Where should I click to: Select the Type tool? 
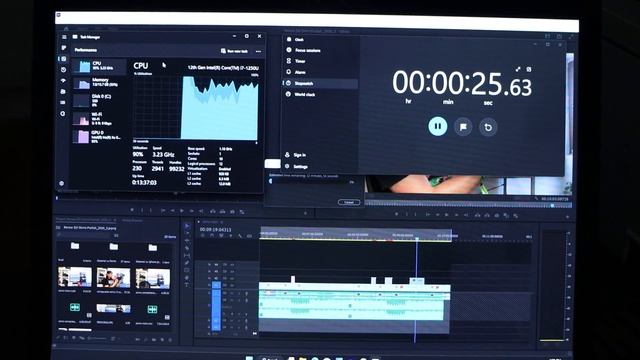(187, 284)
